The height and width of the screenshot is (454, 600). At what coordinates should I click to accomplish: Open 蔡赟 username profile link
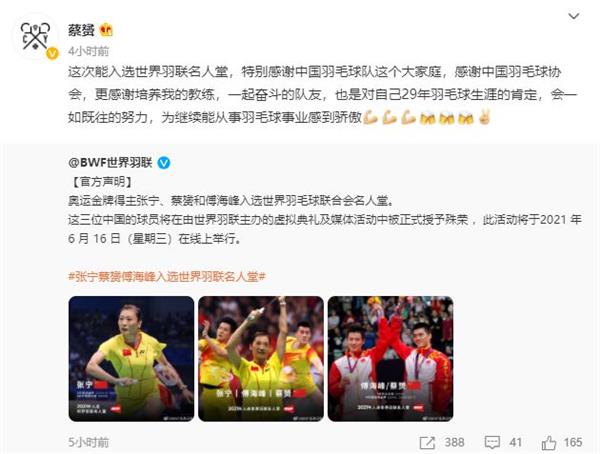coord(81,30)
